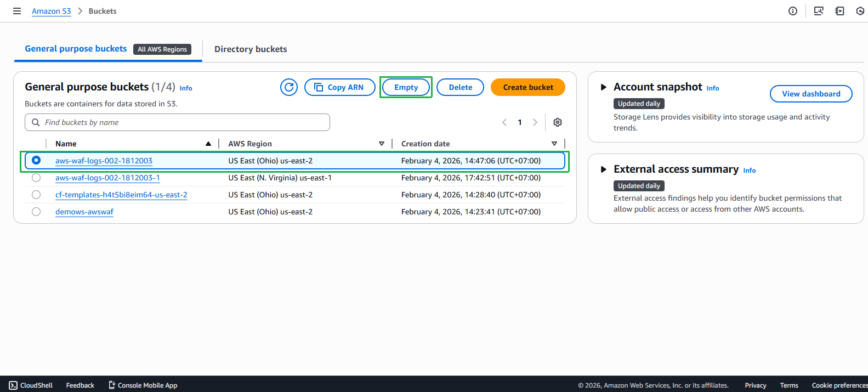Open table preferences gear icon
The height and width of the screenshot is (392, 868).
tap(558, 122)
